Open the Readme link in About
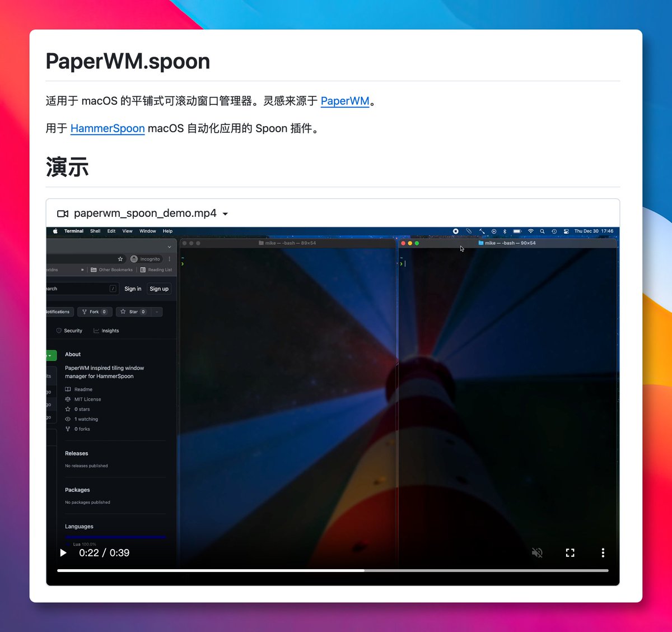 tap(79, 389)
